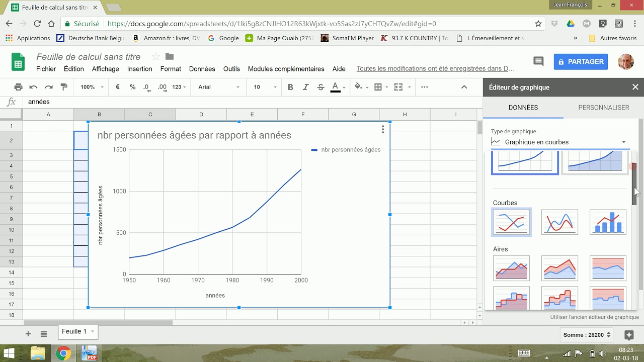Screen dimensions: 644x362
Task: Open the Données menu
Action: 202,69
